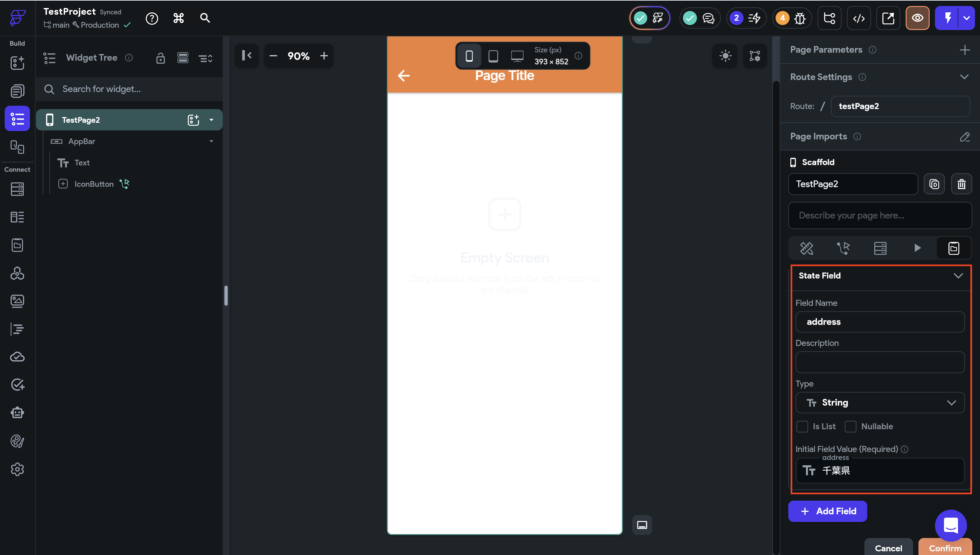Open the Type String dropdown
This screenshot has height=555, width=980.
880,403
